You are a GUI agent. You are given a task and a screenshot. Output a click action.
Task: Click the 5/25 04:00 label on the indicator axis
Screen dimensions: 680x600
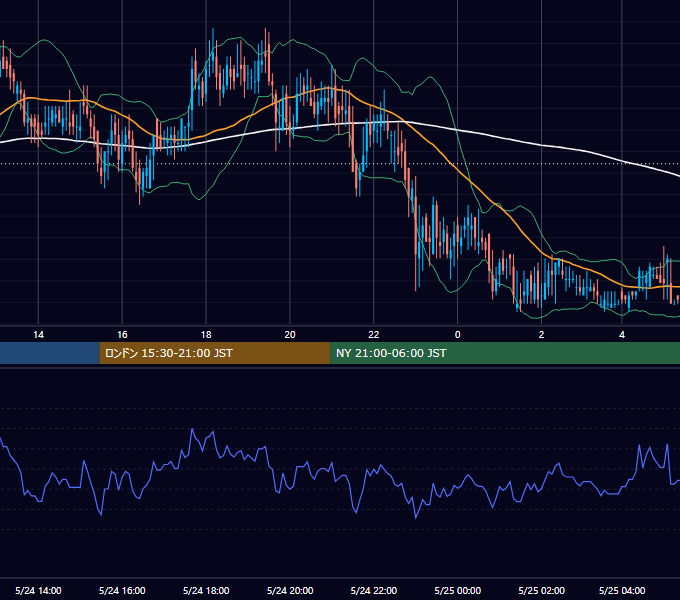coord(622,590)
